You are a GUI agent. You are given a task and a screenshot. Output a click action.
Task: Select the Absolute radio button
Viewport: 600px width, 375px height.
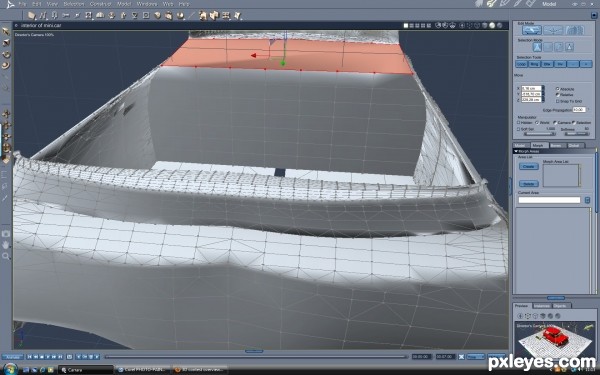click(x=558, y=89)
